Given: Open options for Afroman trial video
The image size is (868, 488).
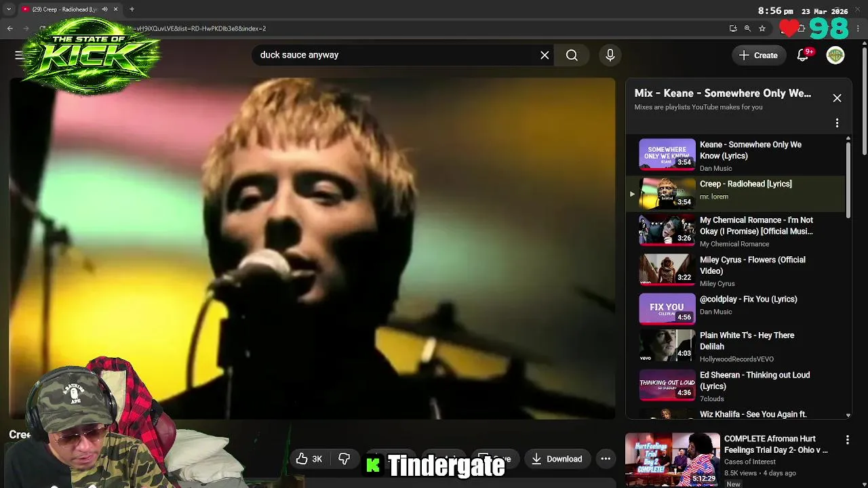Looking at the screenshot, I should [x=847, y=441].
